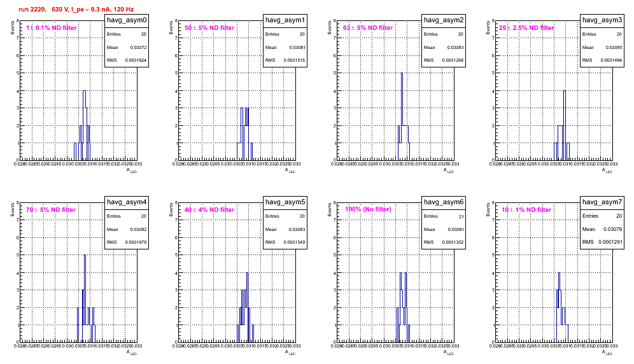This screenshot has width=634, height=364.
Task: Click the '100% (No filter)' label
Action: point(369,209)
